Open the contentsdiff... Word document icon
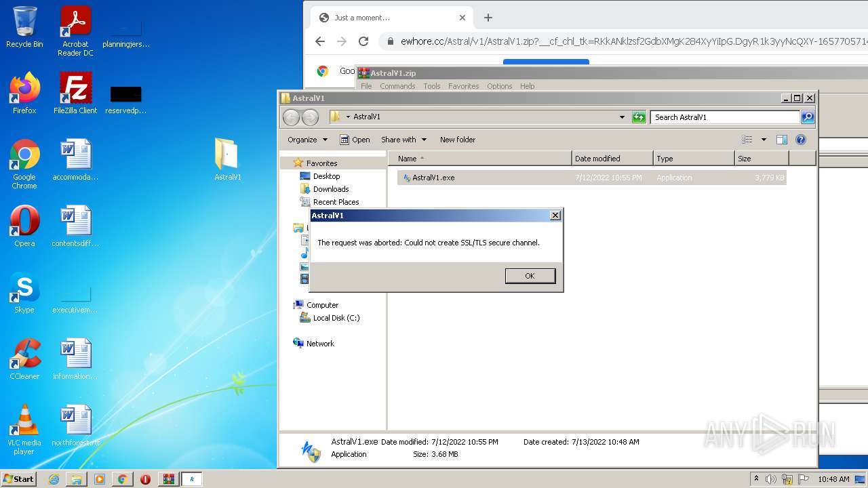Screen dimensions: 868x488 [x=75, y=226]
